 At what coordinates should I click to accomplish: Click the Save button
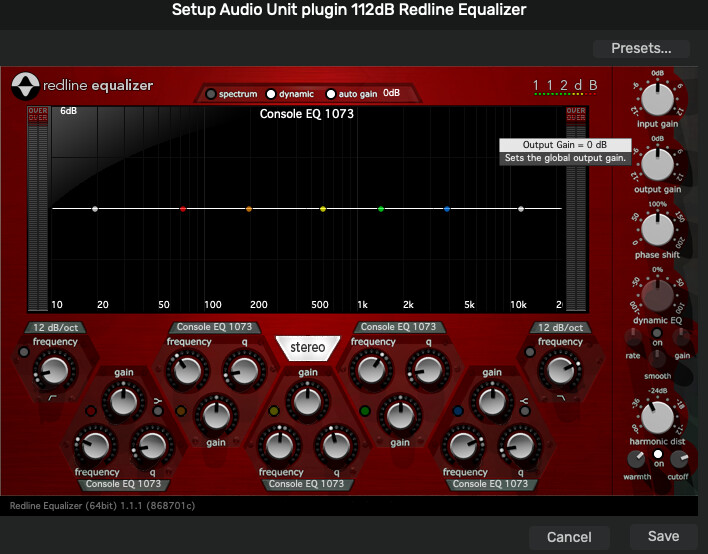663,536
